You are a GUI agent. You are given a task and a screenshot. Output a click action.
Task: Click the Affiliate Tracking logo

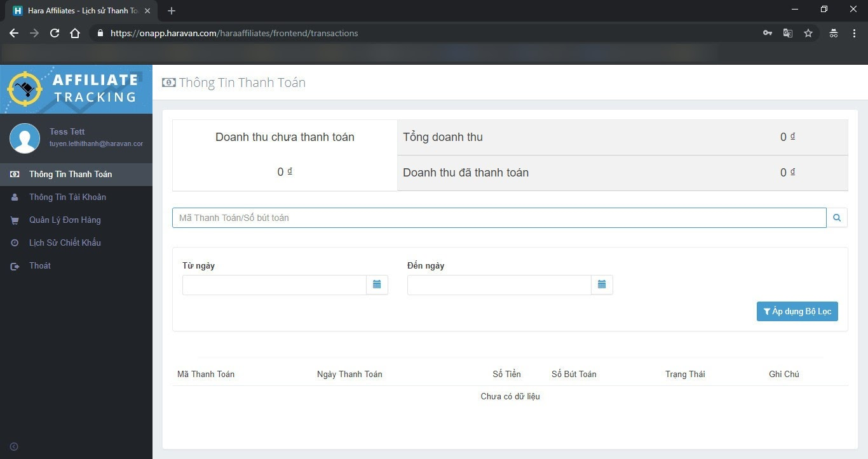(76, 89)
